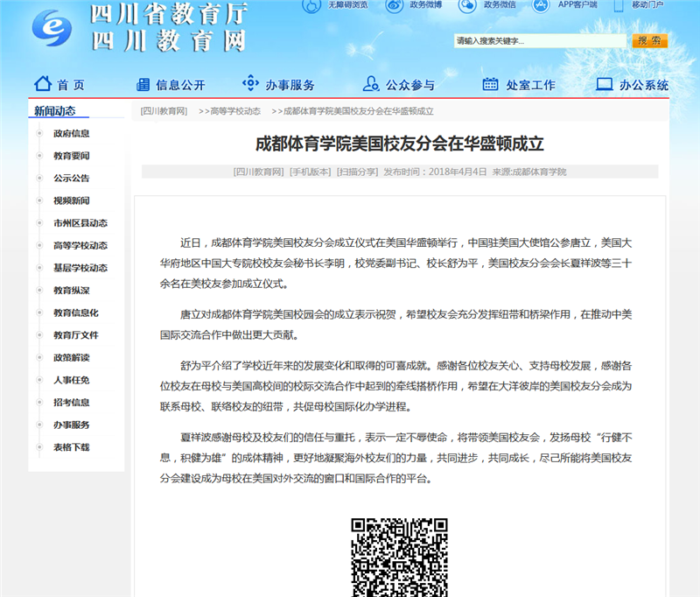The height and width of the screenshot is (597, 700).
Task: Click the person icon beside 公众参与
Action: tap(370, 83)
